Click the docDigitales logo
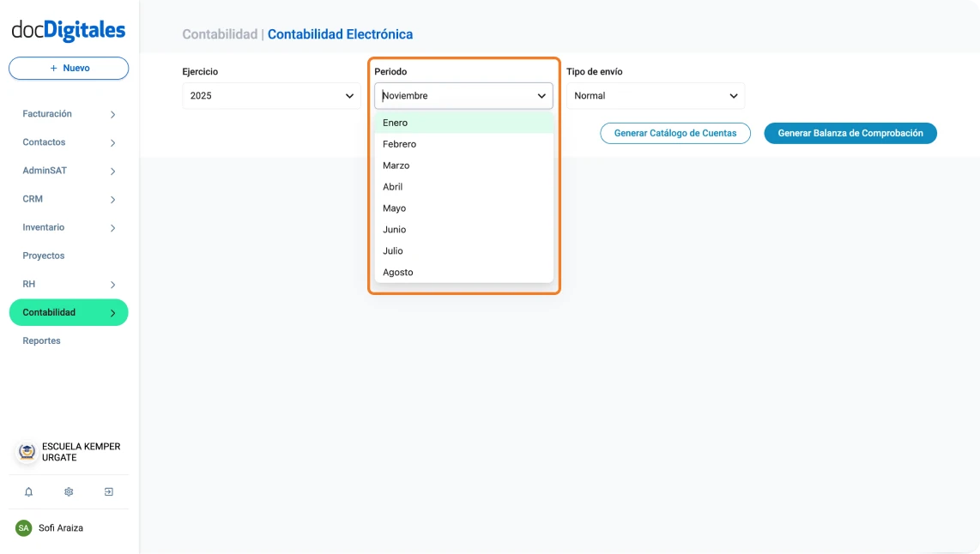This screenshot has height=554, width=980. (68, 29)
